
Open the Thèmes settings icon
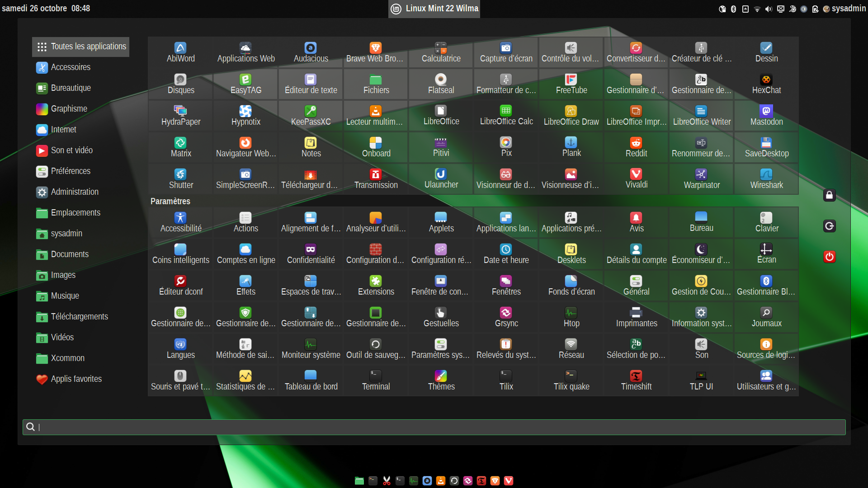(441, 380)
